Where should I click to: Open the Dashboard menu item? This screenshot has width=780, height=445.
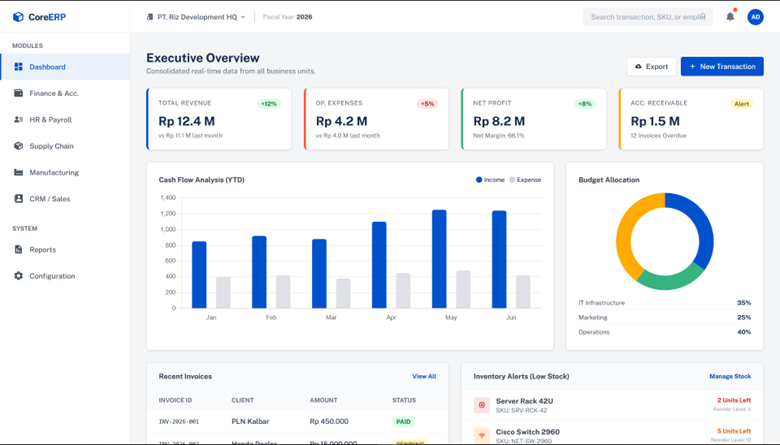pos(47,67)
